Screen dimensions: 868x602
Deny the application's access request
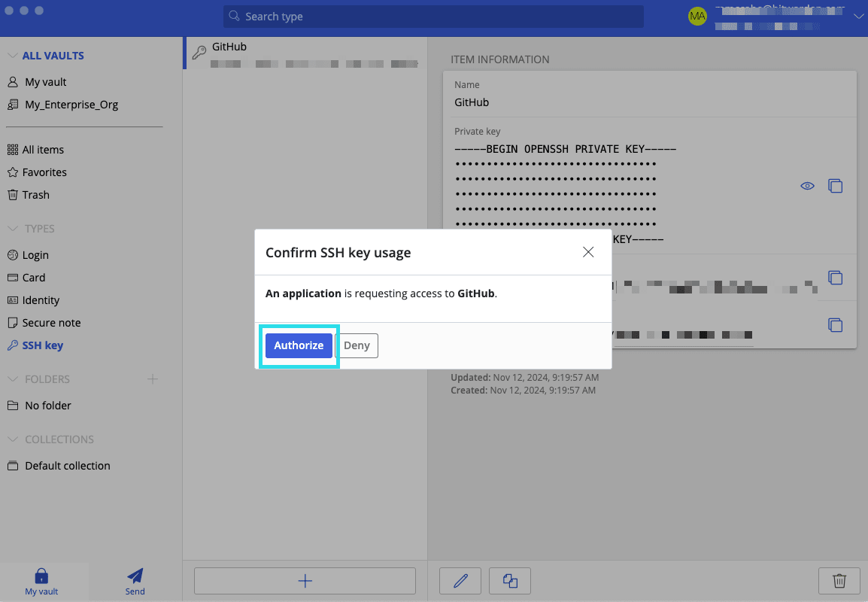(357, 345)
